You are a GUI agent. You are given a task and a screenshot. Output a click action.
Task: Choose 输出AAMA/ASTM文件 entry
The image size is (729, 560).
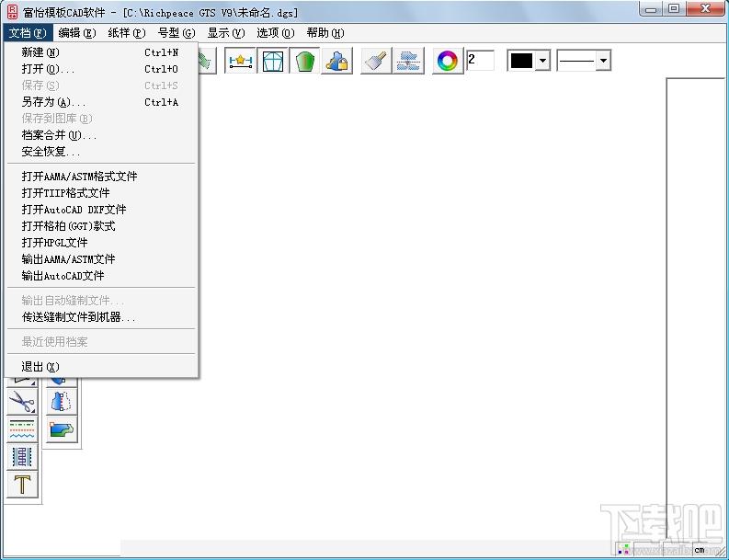(101, 259)
